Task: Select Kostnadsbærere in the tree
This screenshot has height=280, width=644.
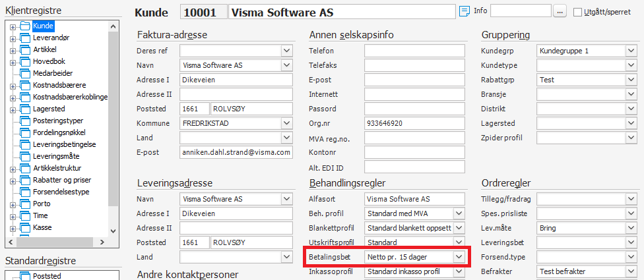Action: pos(59,85)
